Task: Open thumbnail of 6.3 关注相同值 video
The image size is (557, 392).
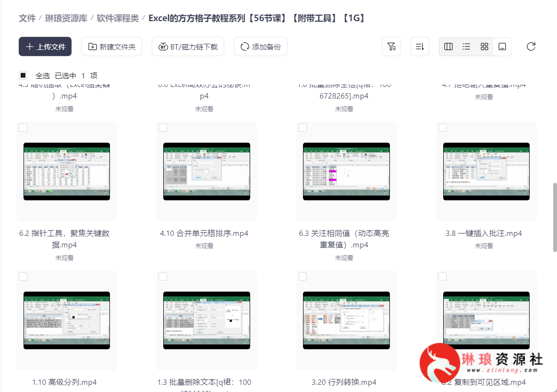Action: pyautogui.click(x=346, y=171)
